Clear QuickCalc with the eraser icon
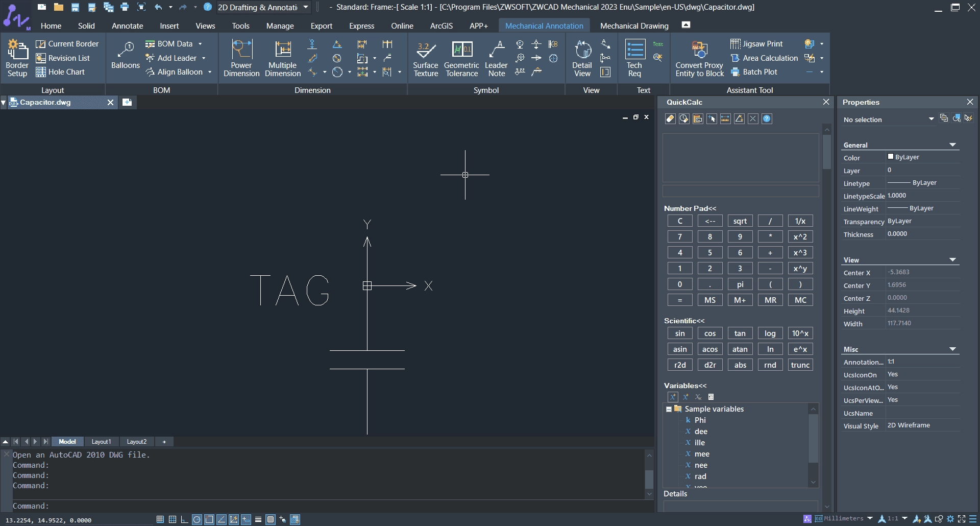Viewport: 980px width, 526px height. coord(670,119)
